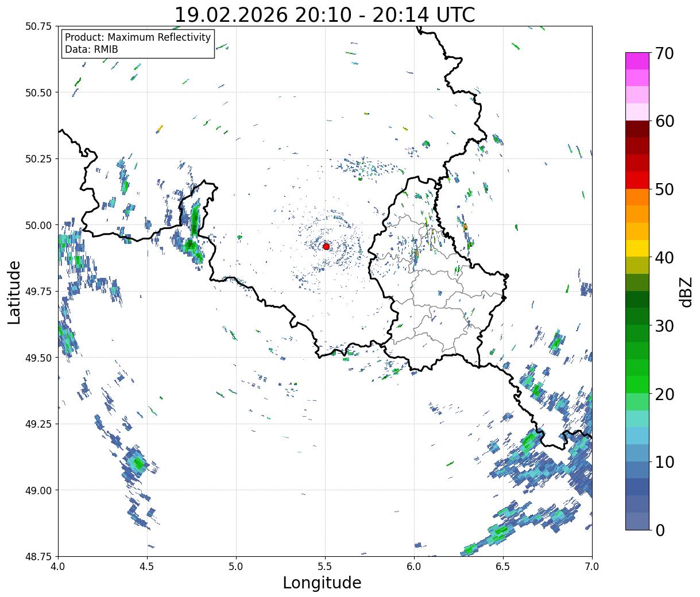Click the magenta swatch at top of colorbar
The width and height of the screenshot is (700, 597).
point(637,61)
